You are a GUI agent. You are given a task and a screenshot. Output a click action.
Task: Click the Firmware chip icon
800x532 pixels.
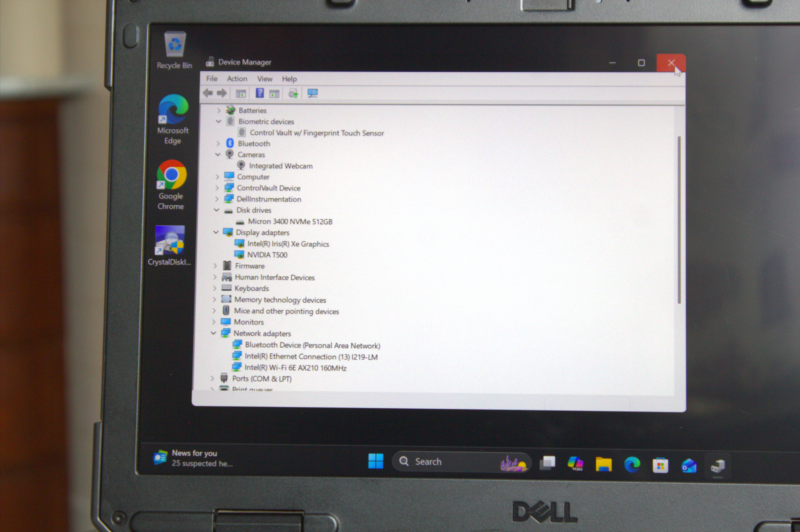coord(227,265)
